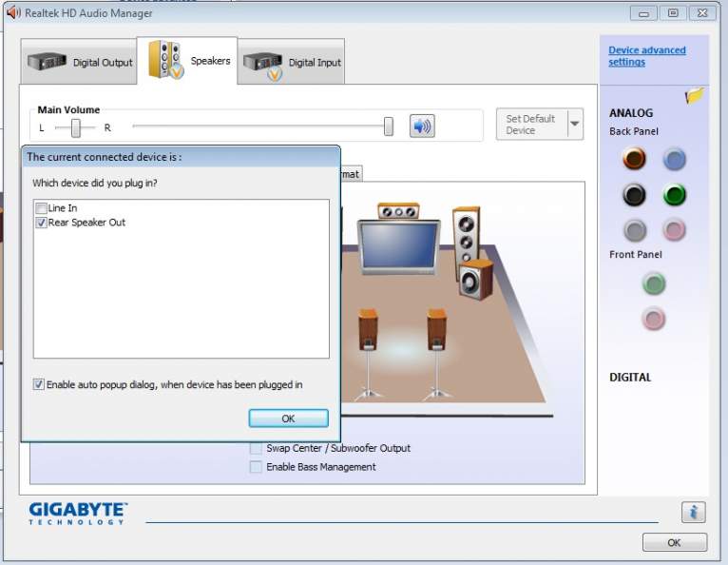728x565 pixels.
Task: Click the orange back panel audio jack
Action: 634,158
